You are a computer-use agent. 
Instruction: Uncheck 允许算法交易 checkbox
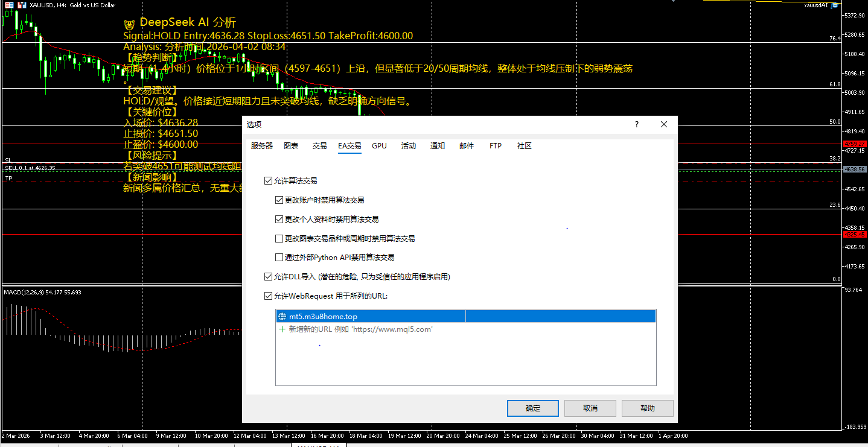pos(268,180)
